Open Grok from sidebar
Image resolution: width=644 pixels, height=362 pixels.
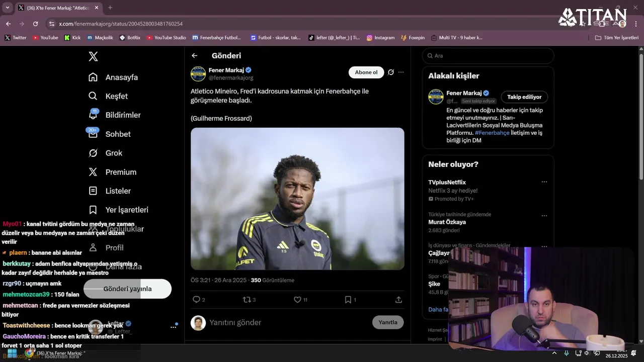(106, 153)
